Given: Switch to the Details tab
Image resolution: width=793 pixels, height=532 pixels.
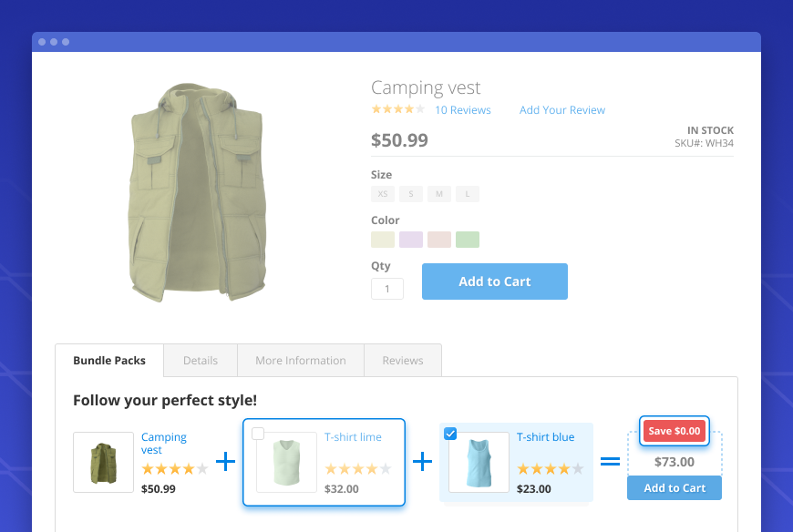Looking at the screenshot, I should tap(201, 361).
